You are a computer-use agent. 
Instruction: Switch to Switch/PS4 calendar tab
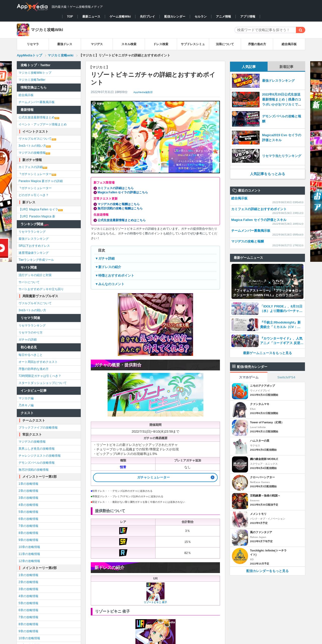point(286,377)
